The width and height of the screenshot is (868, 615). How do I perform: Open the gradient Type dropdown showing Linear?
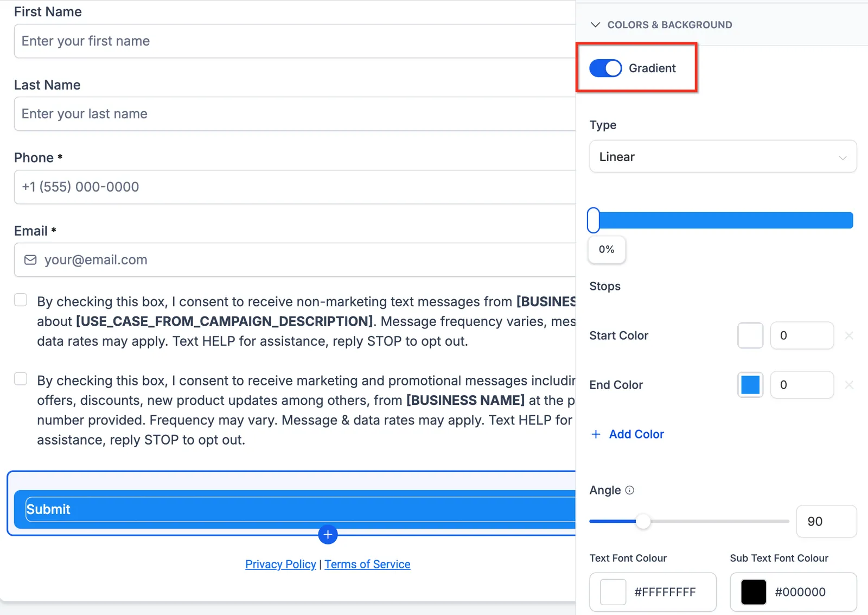723,157
